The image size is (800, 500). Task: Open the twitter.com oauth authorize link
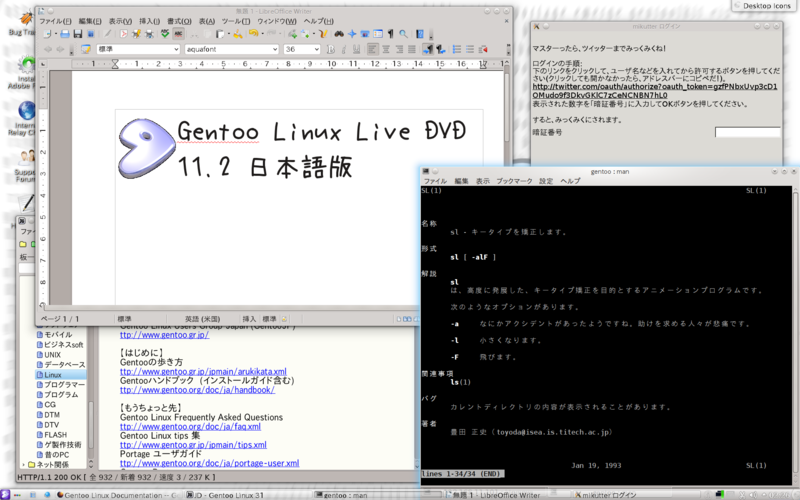tap(655, 90)
